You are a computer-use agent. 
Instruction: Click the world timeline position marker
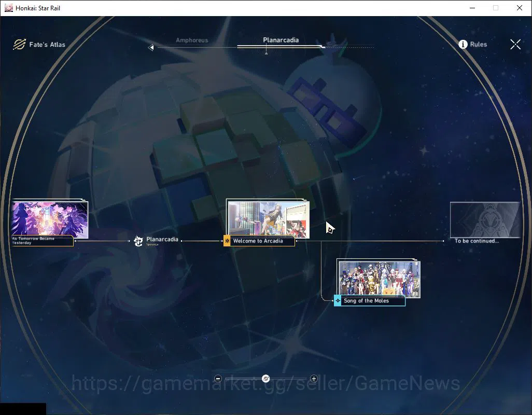pyautogui.click(x=267, y=52)
